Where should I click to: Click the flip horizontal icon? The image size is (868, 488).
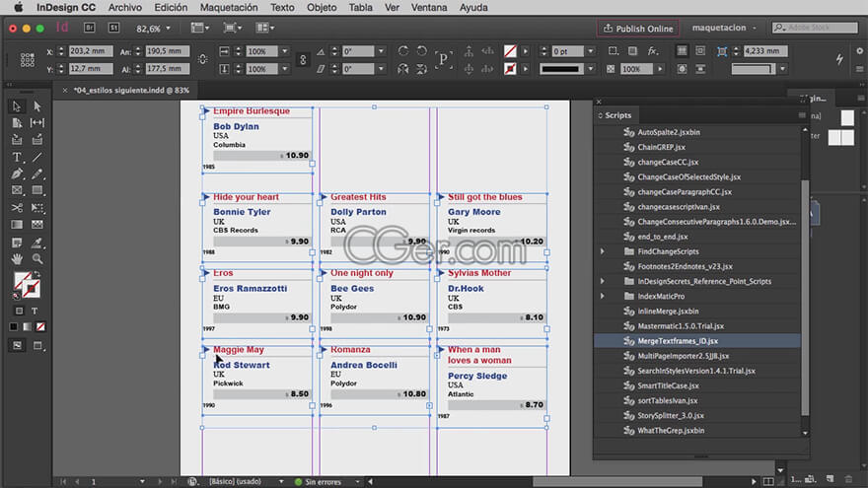pyautogui.click(x=403, y=69)
